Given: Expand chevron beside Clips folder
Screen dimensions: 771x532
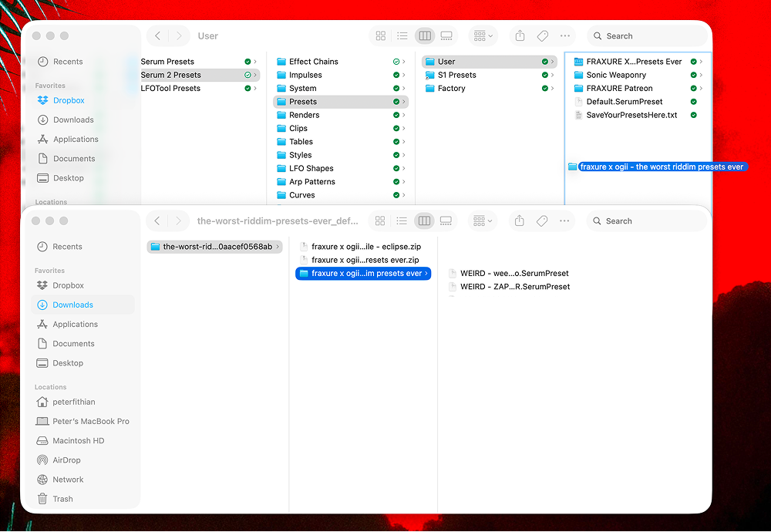Looking at the screenshot, I should pyautogui.click(x=404, y=128).
